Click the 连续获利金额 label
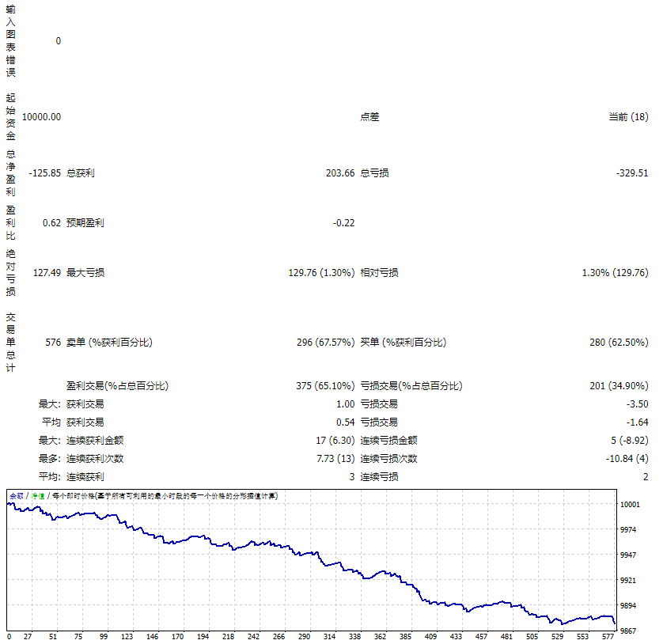663x644 pixels. [95, 441]
